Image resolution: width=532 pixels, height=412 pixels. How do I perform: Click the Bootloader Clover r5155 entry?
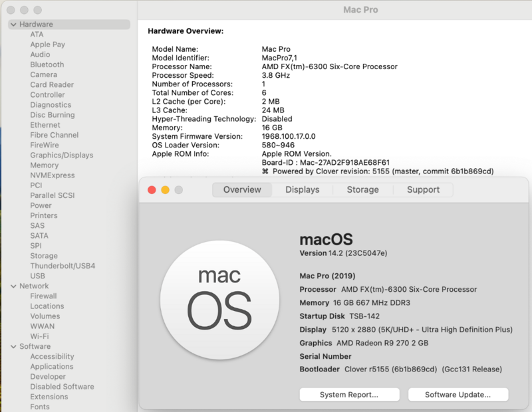pos(400,369)
